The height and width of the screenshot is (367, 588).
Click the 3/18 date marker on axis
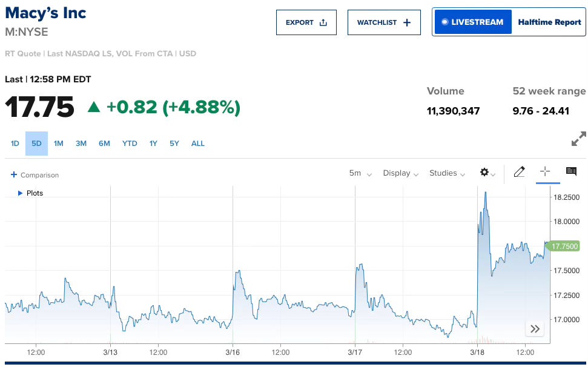(477, 352)
